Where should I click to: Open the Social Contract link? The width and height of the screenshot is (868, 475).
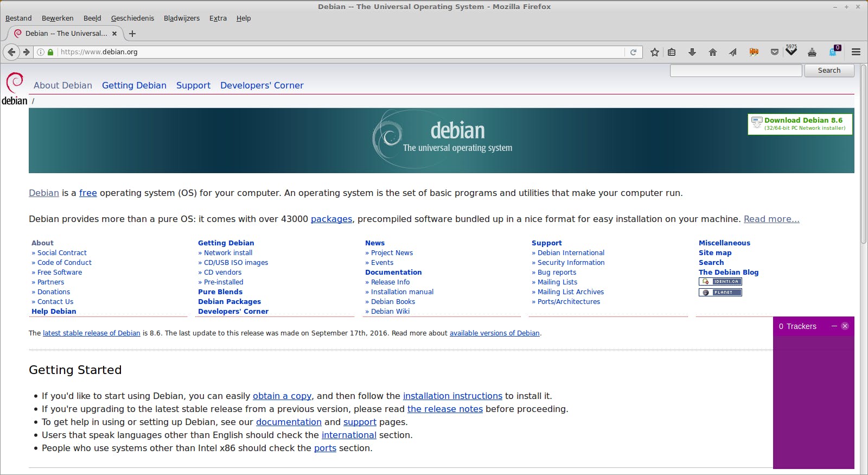coord(62,253)
